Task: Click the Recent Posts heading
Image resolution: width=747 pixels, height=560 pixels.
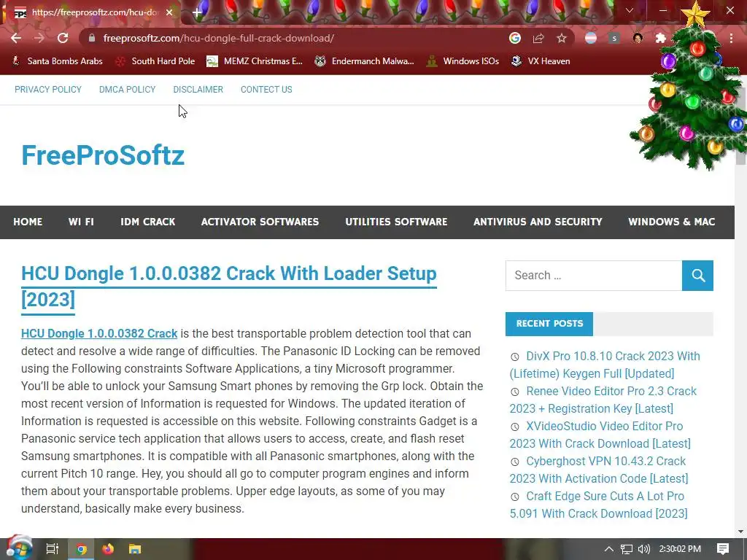Action: pos(549,324)
